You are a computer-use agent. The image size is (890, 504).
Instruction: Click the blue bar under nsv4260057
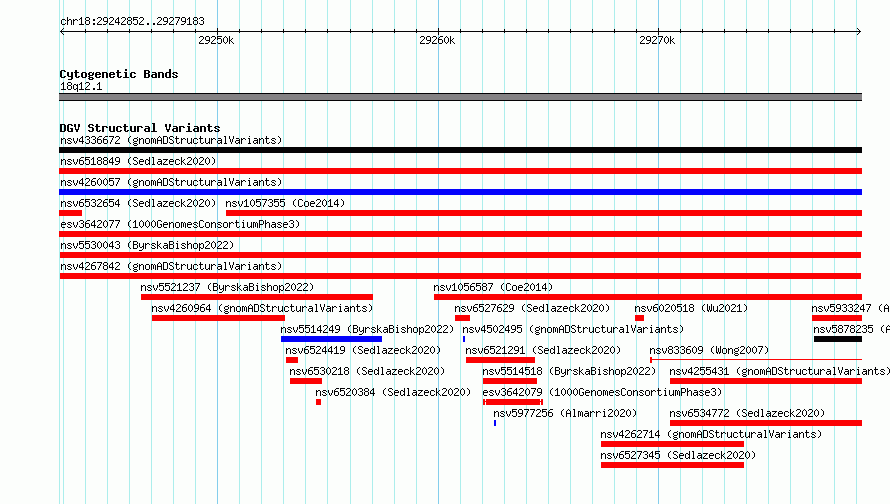point(460,192)
